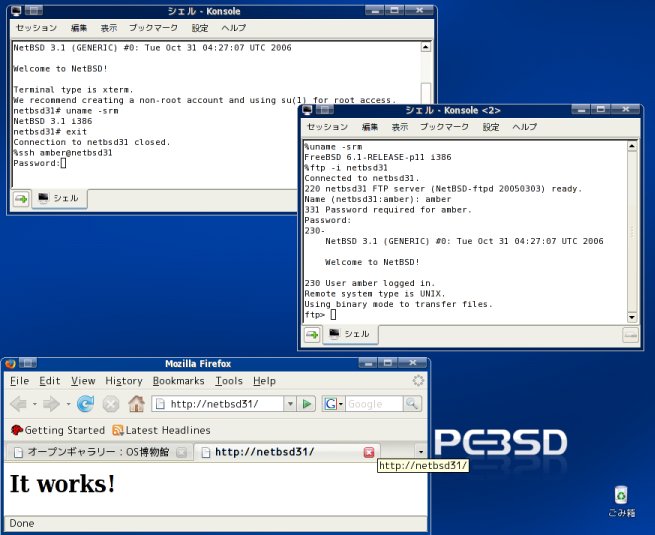Viewport: 655px width, 535px height.
Task: Open Latest Headlines feed bookmark
Action: [x=161, y=430]
